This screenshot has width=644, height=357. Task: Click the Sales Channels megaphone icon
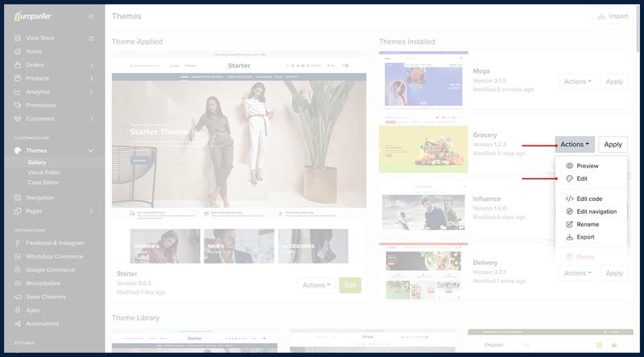click(17, 297)
